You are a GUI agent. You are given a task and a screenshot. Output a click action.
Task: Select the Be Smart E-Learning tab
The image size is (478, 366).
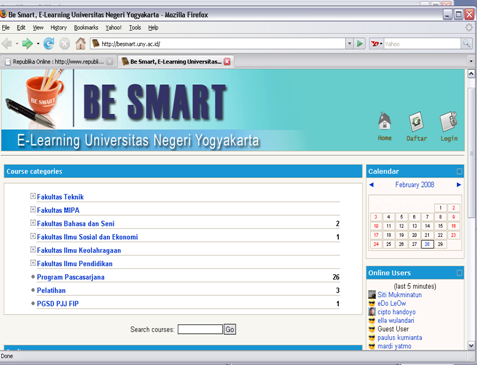[x=176, y=62]
